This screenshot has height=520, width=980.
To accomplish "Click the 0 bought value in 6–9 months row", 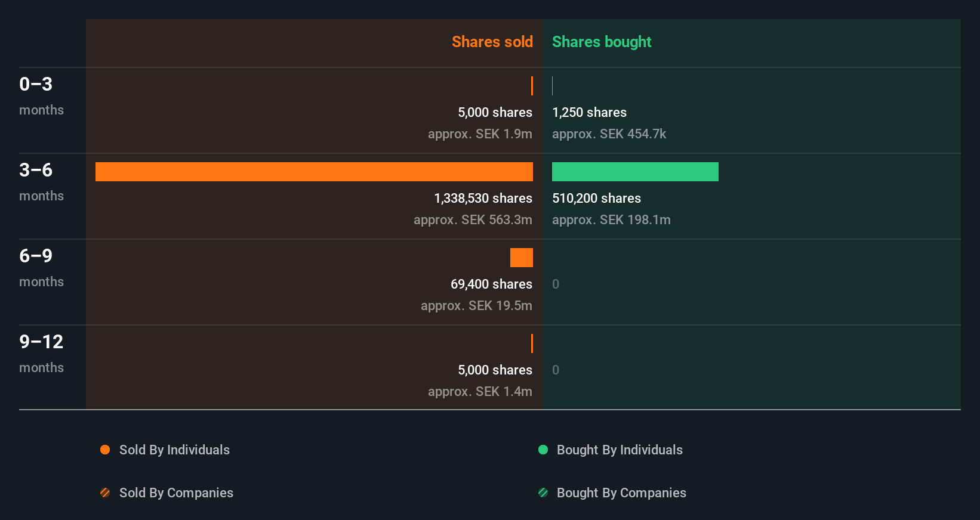I will 556,284.
